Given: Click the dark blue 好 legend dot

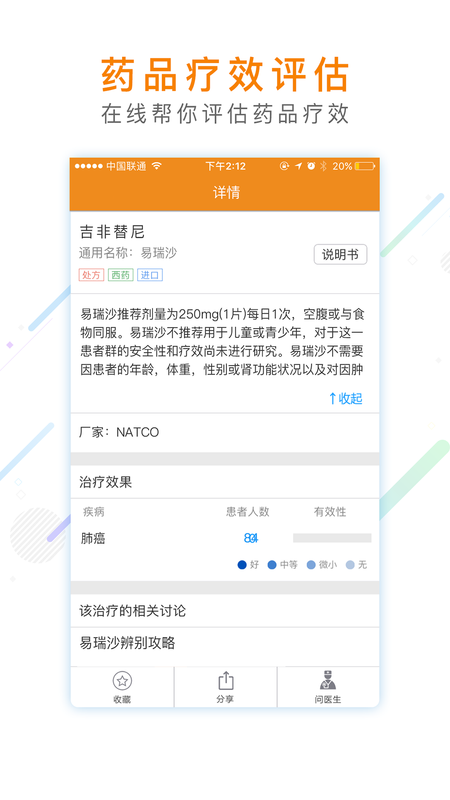Looking at the screenshot, I should click(242, 565).
